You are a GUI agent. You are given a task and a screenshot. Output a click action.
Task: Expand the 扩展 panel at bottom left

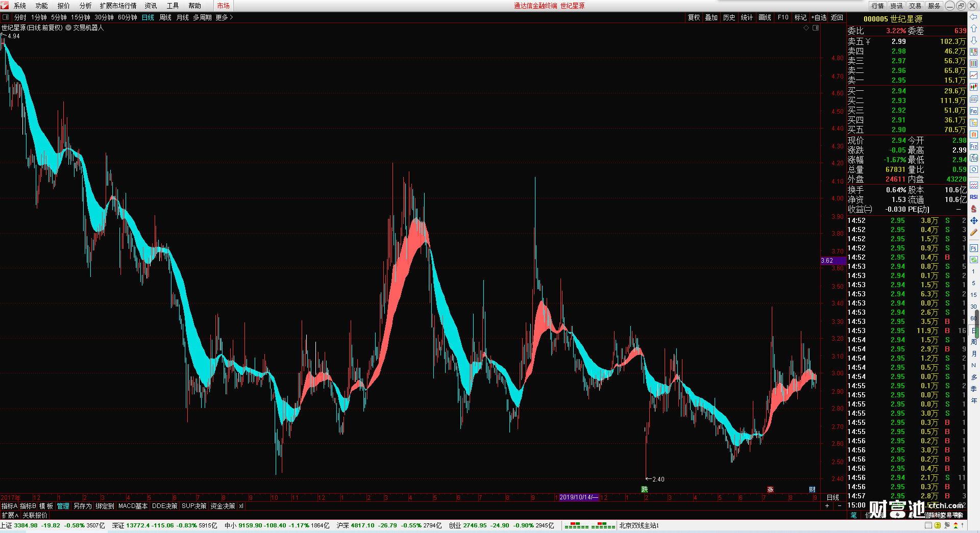pos(10,515)
